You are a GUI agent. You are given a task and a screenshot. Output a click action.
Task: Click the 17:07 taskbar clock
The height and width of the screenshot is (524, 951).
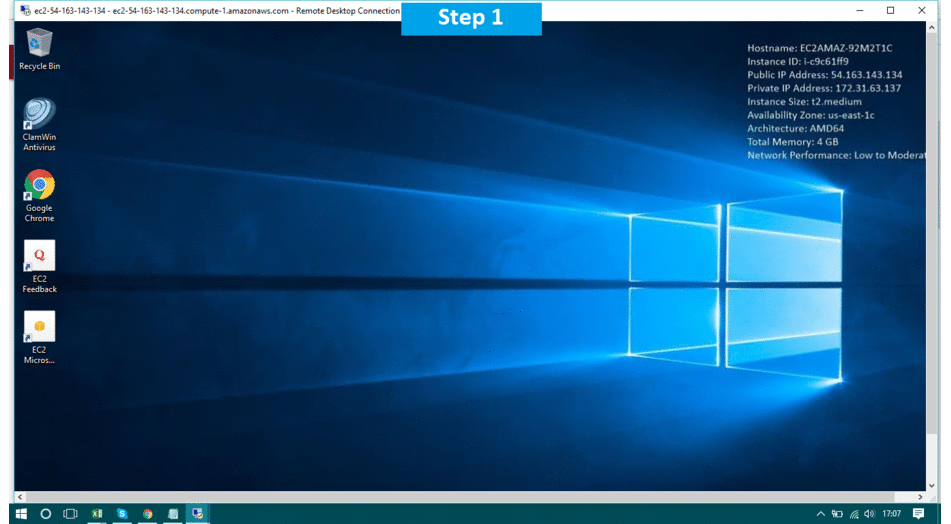tap(891, 513)
